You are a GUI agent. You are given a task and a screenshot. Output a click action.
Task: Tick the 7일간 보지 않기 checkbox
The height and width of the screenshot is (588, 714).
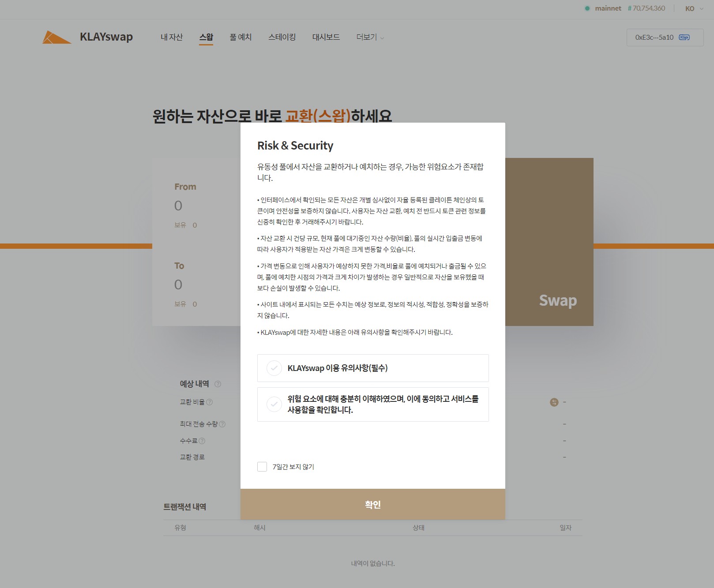pos(262,467)
